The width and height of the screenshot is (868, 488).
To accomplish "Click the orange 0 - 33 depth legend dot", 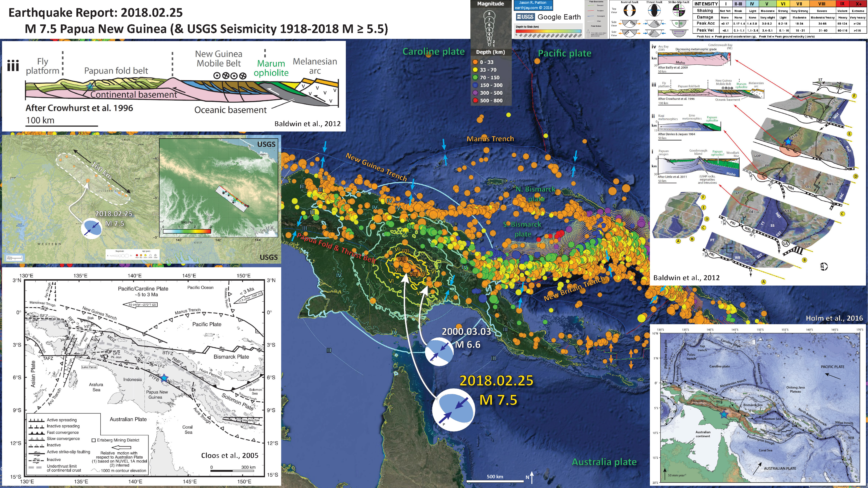I will point(475,62).
